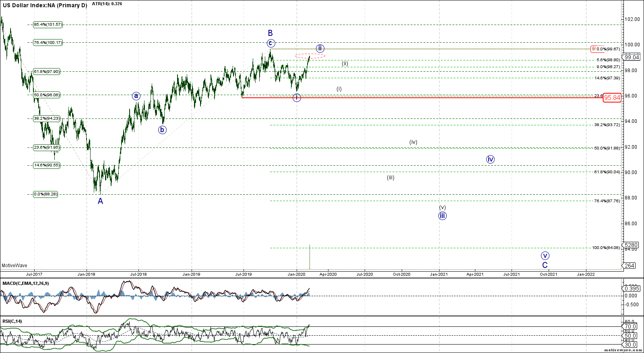Click the Jul-2019 date axis label
Screen dimensions: 644x353
coord(244,274)
